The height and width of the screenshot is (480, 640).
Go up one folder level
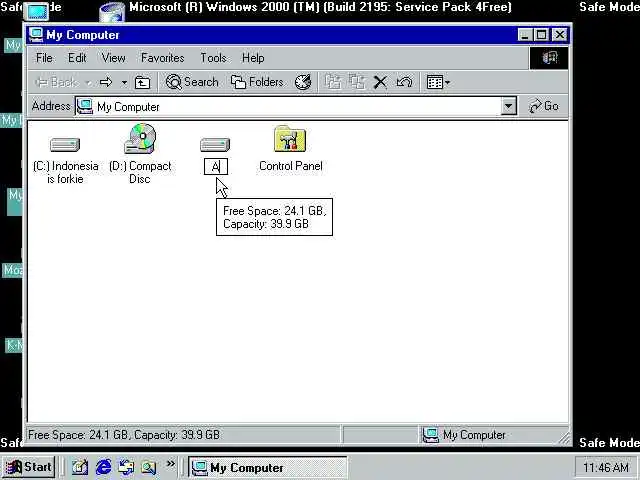click(x=142, y=82)
